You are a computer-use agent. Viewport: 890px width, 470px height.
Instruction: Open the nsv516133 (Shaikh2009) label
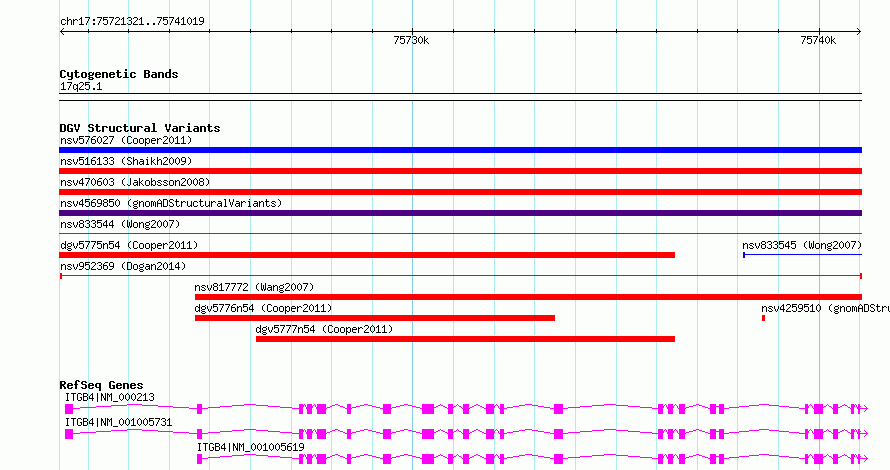coord(126,161)
